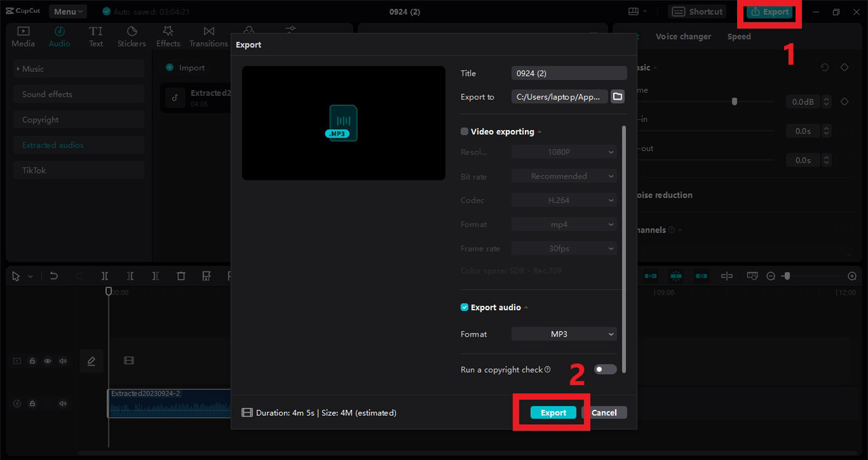
Task: Click the export dialog vertical scrollbar
Action: tap(624, 248)
